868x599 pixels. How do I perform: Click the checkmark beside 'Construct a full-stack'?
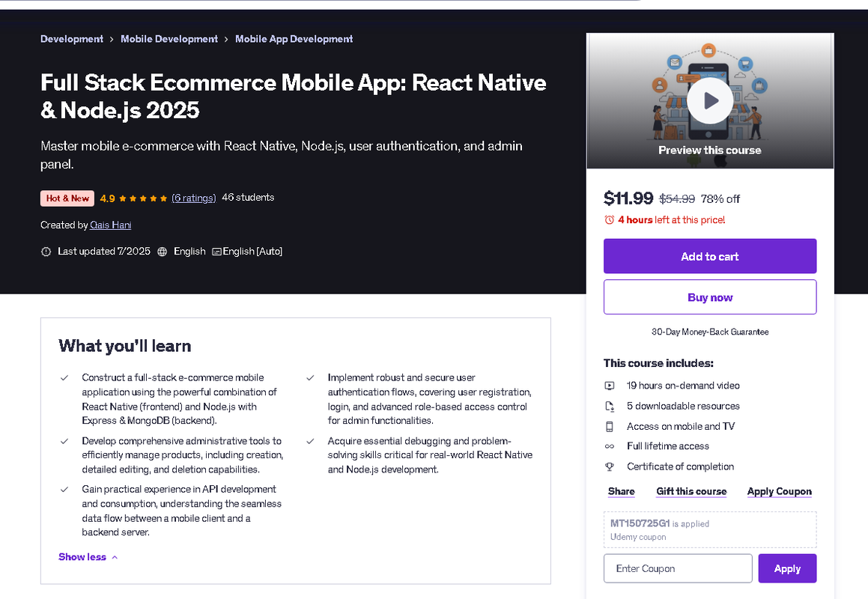tap(64, 377)
